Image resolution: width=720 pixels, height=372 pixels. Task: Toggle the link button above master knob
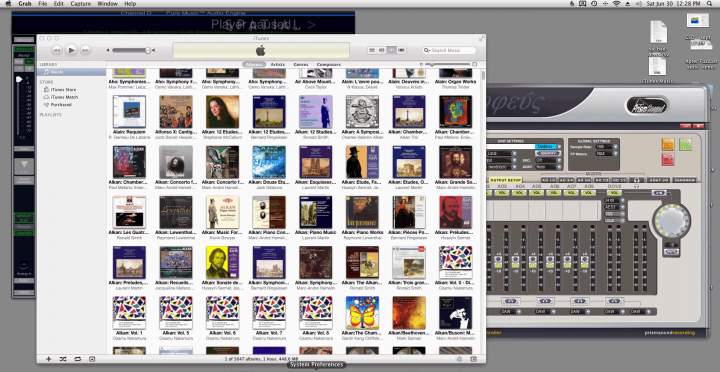pyautogui.click(x=658, y=193)
